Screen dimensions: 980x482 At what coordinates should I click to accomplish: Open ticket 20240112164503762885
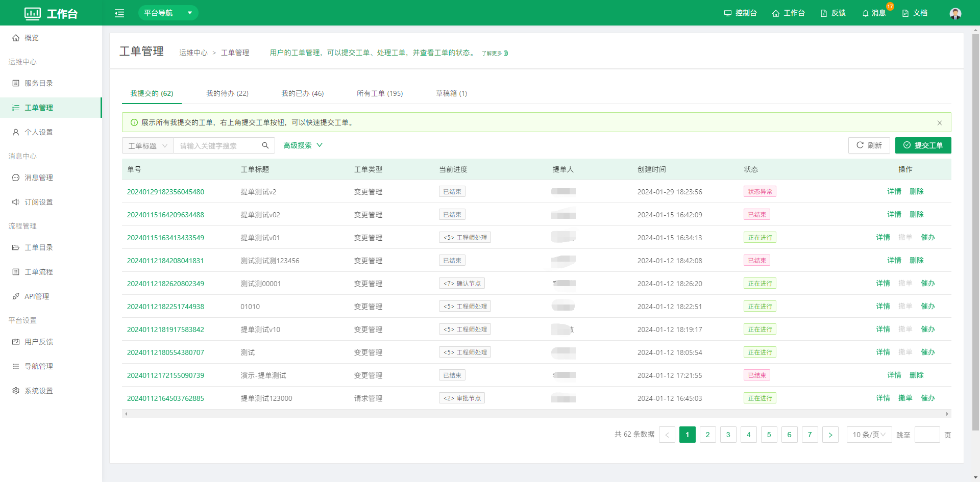pos(165,398)
